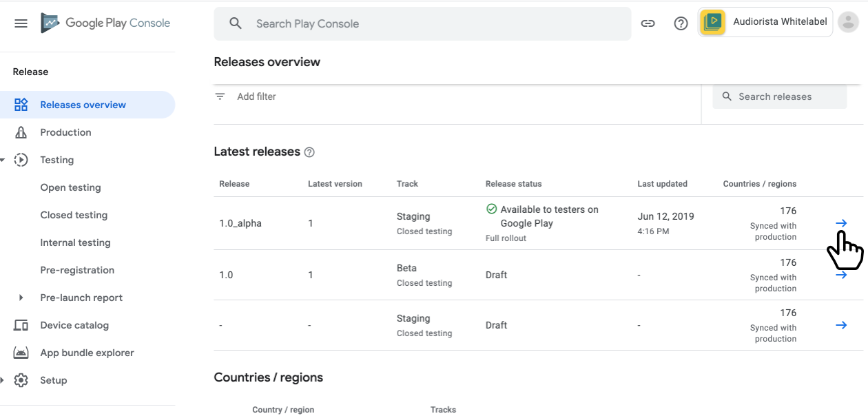Click the 1.0_alpha release name
This screenshot has height=416, width=868.
[240, 223]
